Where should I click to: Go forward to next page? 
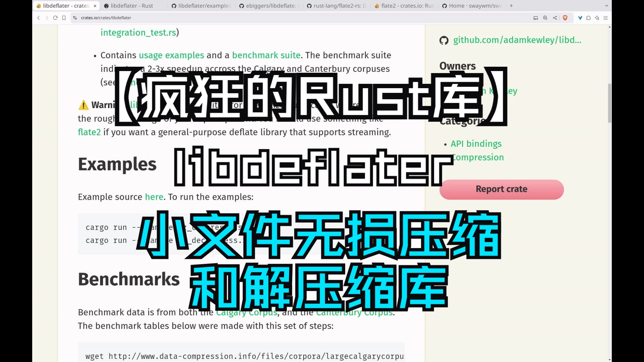[x=47, y=18]
